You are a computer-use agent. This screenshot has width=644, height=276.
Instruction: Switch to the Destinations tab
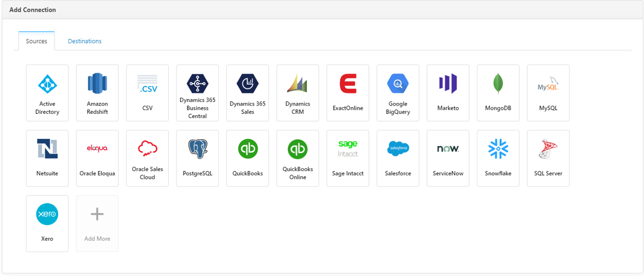[x=85, y=41]
